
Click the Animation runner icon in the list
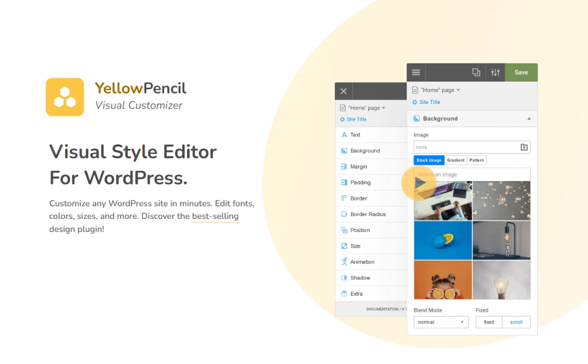click(x=344, y=262)
